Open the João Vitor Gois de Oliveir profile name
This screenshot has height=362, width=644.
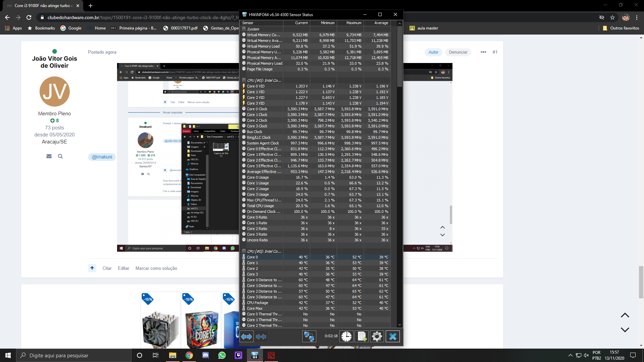(54, 62)
